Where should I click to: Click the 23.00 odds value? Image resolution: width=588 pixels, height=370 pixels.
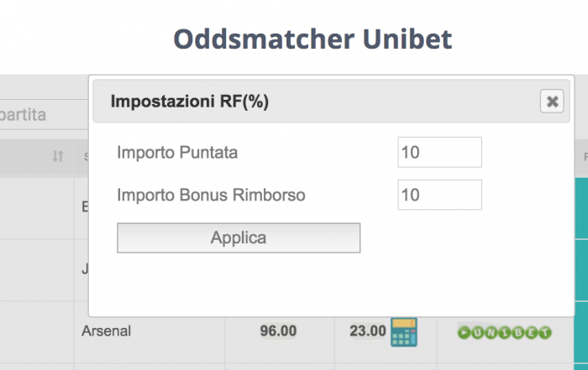pos(368,331)
